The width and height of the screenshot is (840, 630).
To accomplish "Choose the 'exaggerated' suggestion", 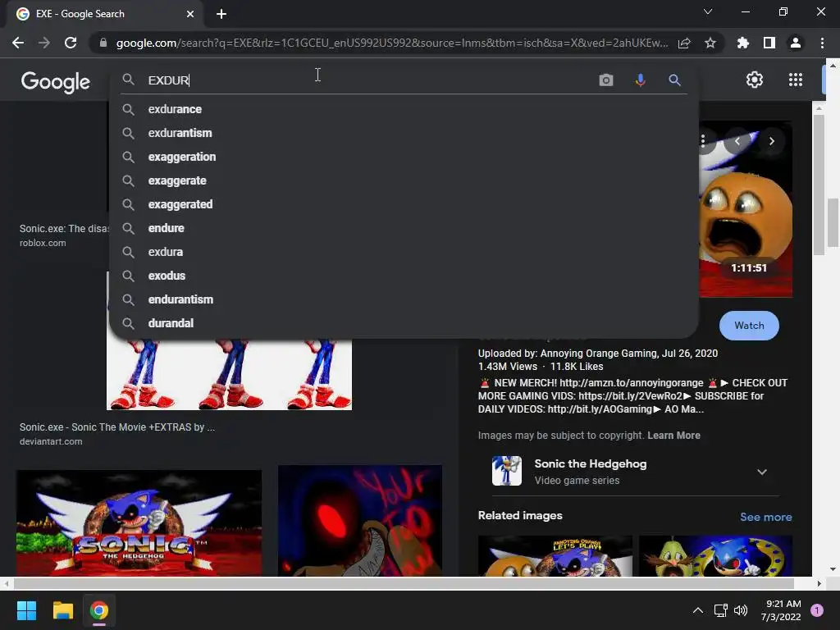I will pos(404,204).
